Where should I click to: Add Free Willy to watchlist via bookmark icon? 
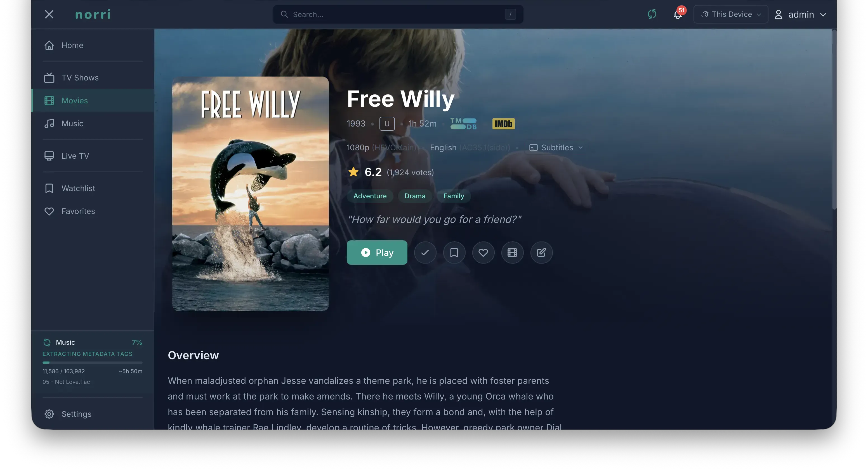click(x=454, y=253)
